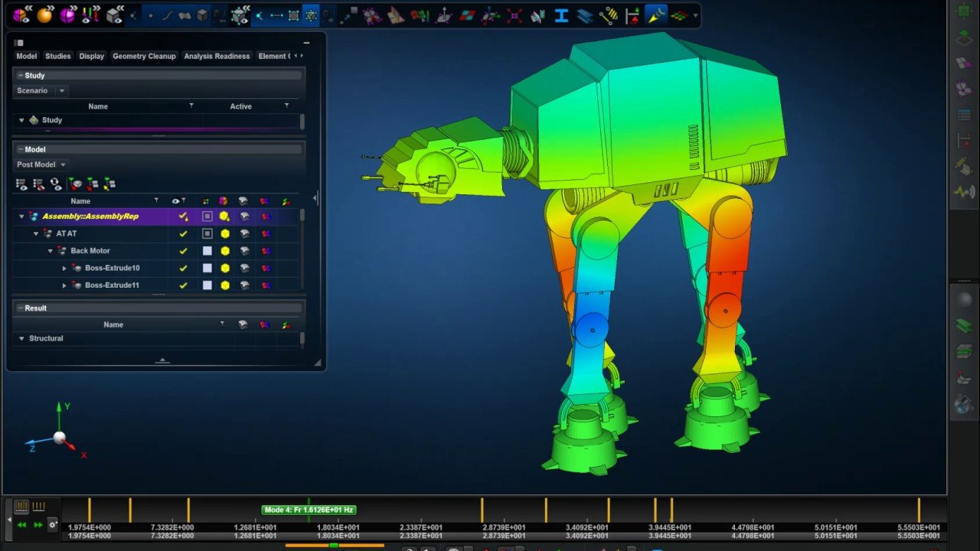Viewport: 980px width, 551px height.
Task: Click the blue I-beam section icon
Action: 561,15
